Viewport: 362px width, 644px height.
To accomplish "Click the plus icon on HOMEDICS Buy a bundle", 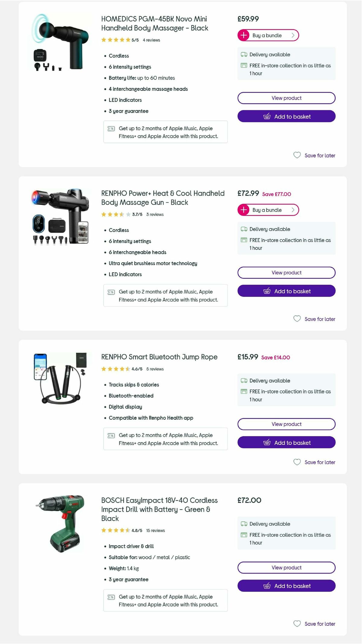I will coord(244,35).
